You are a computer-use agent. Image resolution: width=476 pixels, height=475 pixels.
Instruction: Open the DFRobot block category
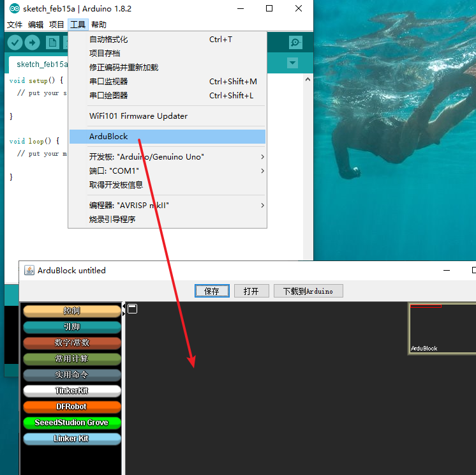72,407
